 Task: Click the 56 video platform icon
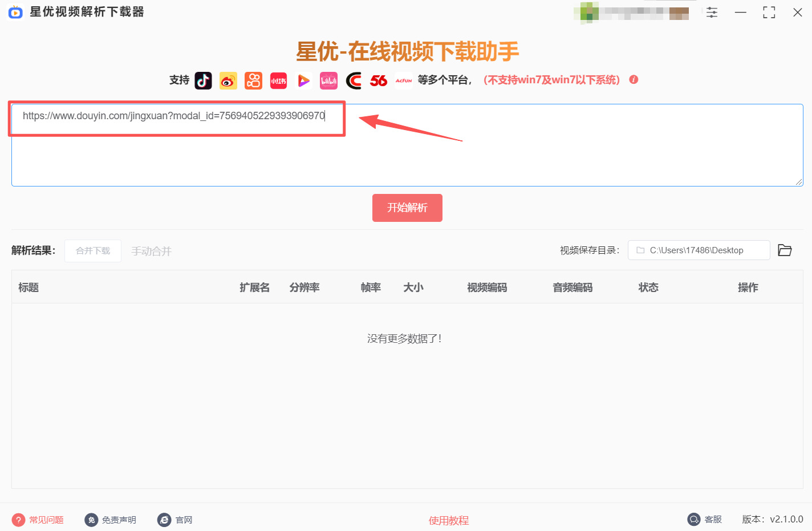coord(378,80)
